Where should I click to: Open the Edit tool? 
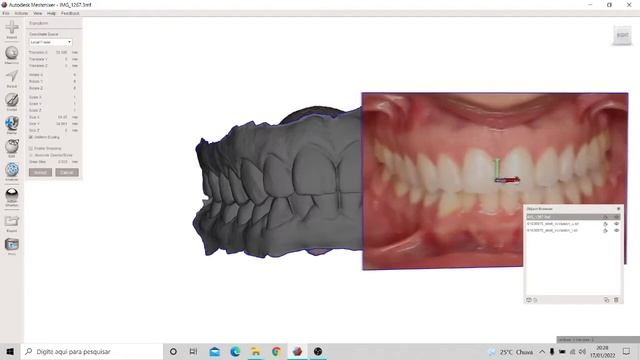pyautogui.click(x=12, y=147)
